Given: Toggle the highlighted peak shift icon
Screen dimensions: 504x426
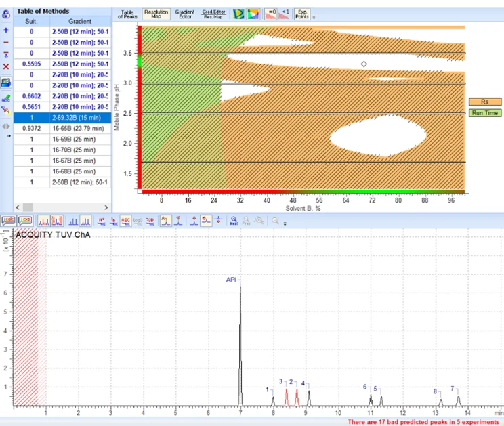Looking at the screenshot, I should pos(206,221).
